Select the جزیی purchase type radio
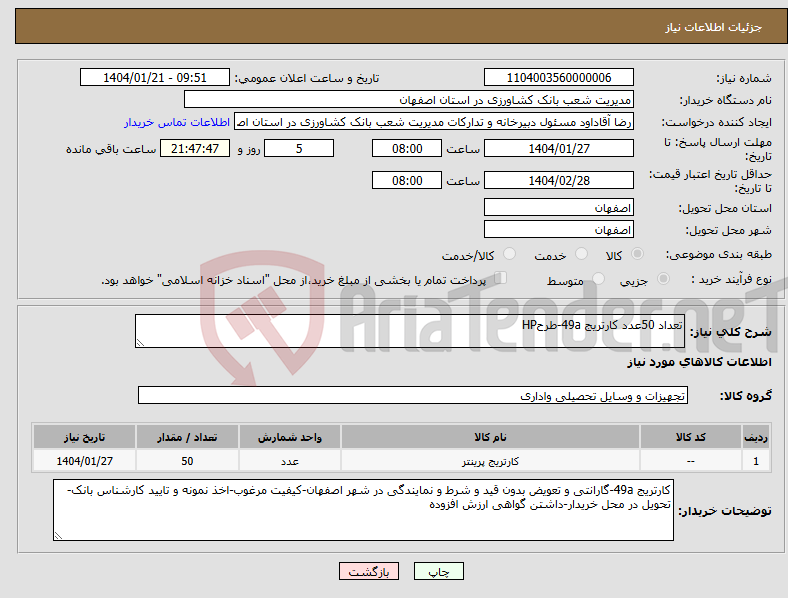The image size is (788, 598). [663, 278]
